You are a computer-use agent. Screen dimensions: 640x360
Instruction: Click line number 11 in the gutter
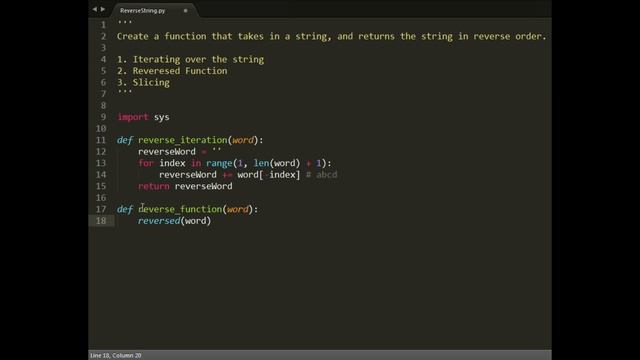coord(101,140)
